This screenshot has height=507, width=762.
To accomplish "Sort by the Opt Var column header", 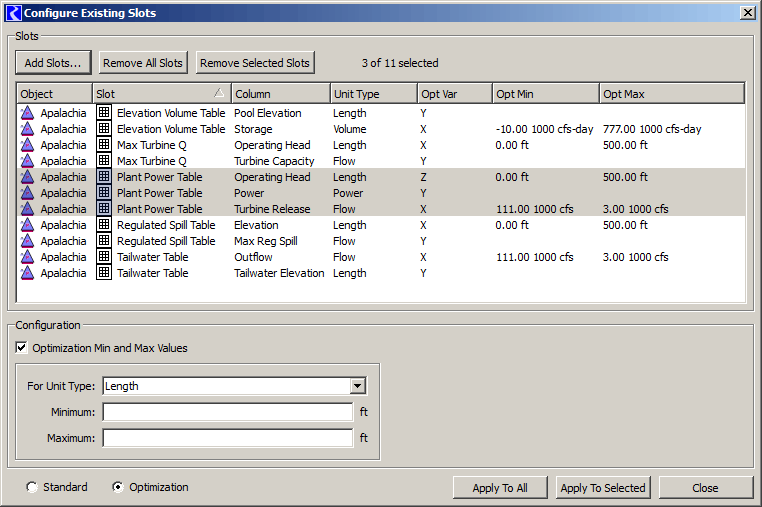I will (x=455, y=94).
